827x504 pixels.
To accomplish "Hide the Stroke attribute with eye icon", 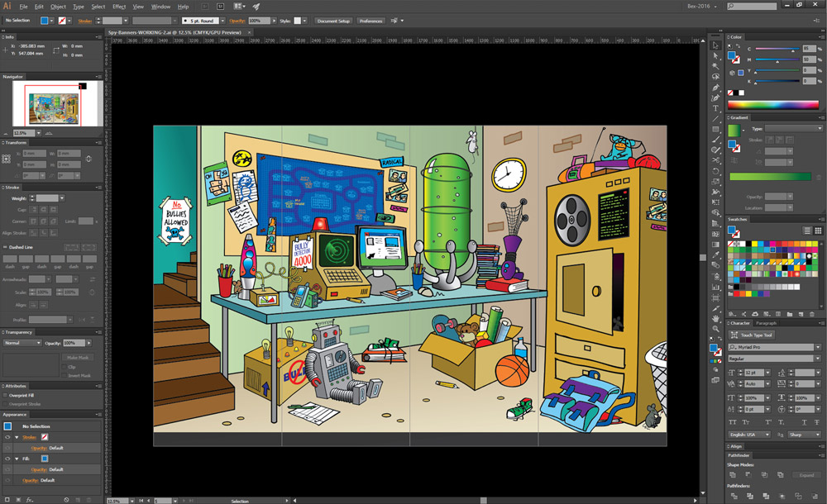I will 7,437.
